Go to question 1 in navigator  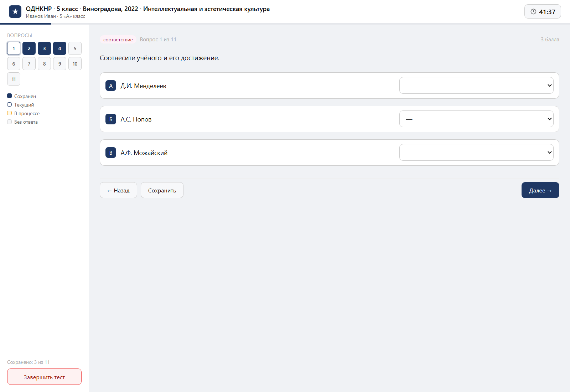(x=14, y=48)
